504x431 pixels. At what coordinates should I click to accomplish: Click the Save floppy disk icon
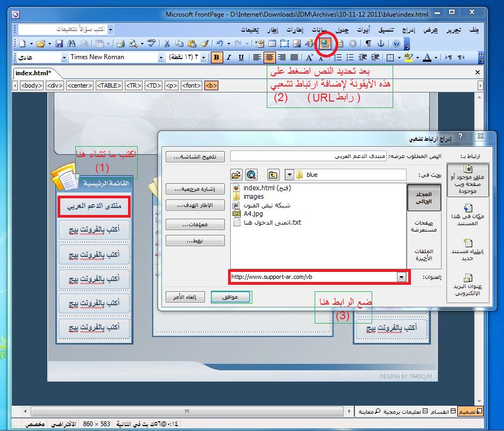tap(59, 44)
